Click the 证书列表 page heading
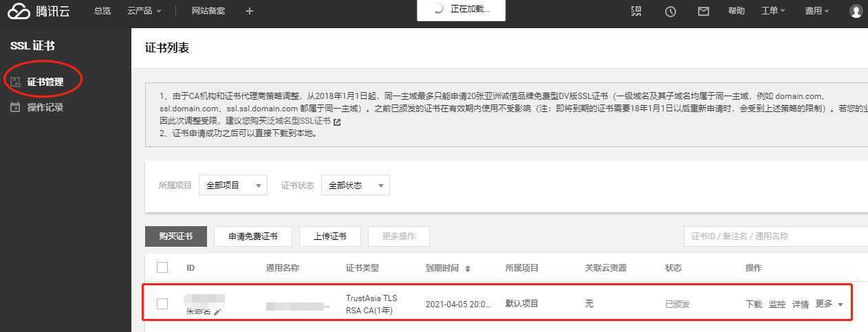Image resolution: width=868 pixels, height=332 pixels. 167,48
